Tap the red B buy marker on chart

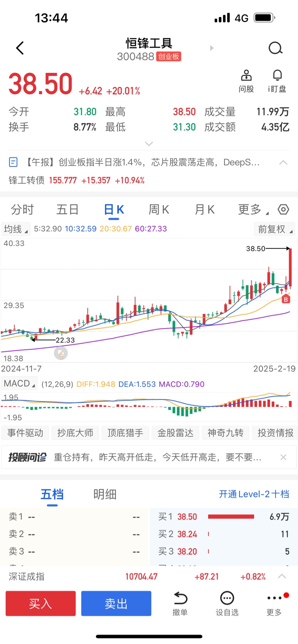[x=286, y=300]
